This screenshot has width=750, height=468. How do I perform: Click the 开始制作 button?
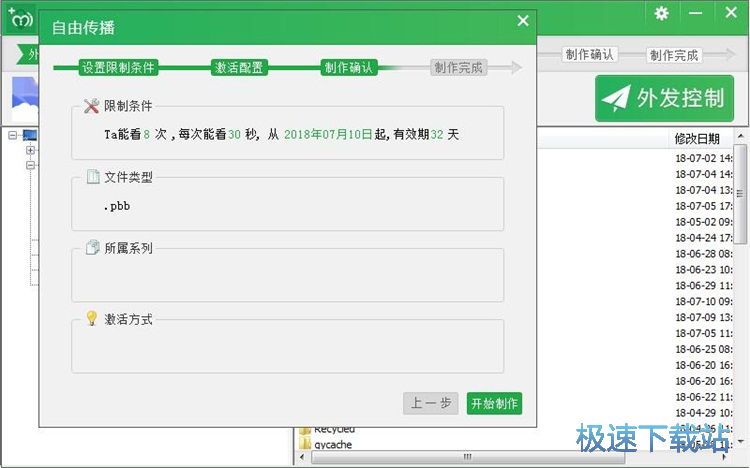point(494,403)
